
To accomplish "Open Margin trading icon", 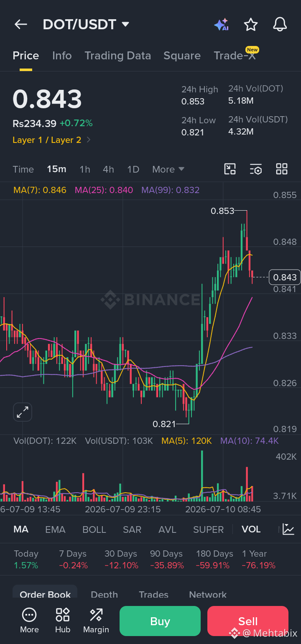I will click(96, 621).
